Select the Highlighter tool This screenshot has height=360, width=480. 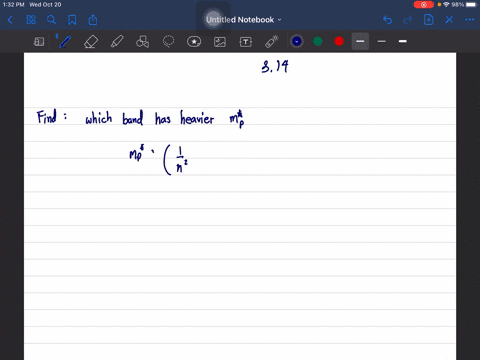pyautogui.click(x=117, y=42)
